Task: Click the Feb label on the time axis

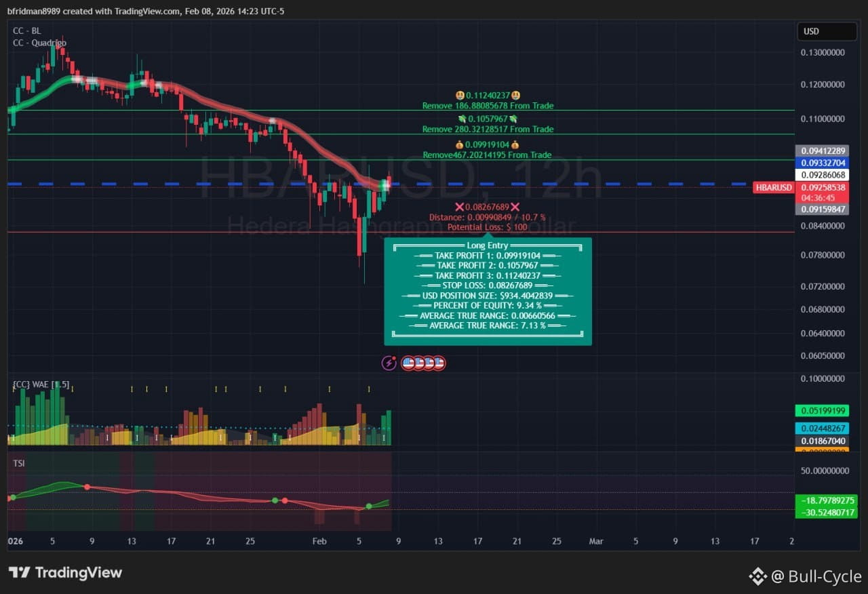Action: pyautogui.click(x=319, y=541)
